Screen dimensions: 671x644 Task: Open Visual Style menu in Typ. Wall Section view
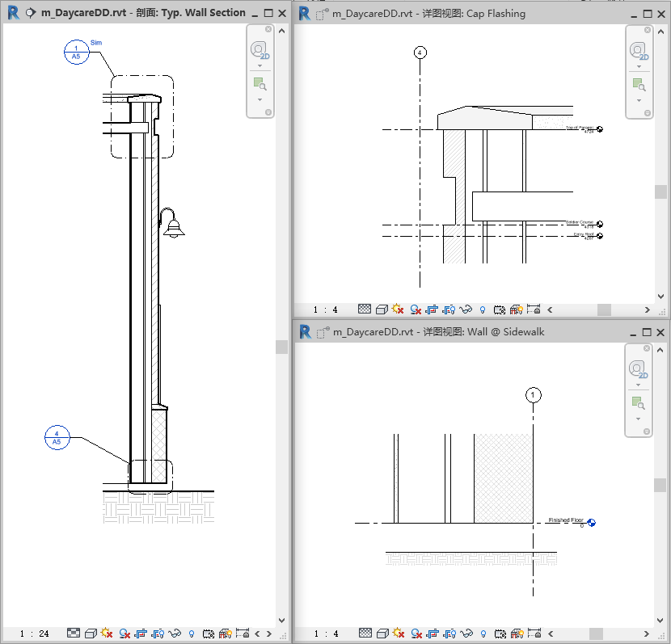point(91,633)
